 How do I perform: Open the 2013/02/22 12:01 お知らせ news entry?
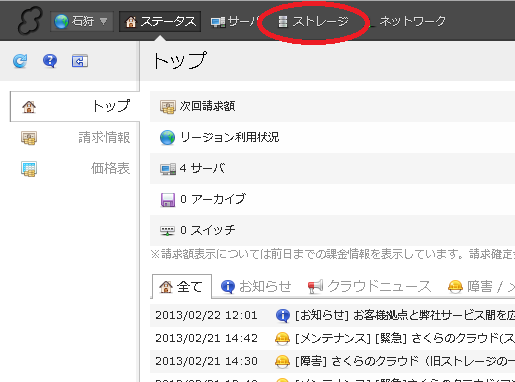(x=333, y=315)
